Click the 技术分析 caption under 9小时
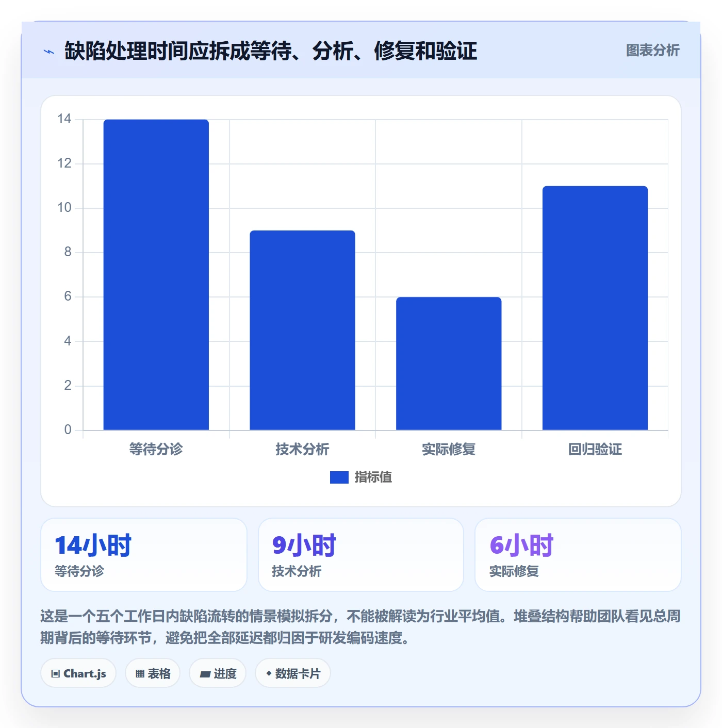Viewport: 722px width, 728px height. [297, 571]
